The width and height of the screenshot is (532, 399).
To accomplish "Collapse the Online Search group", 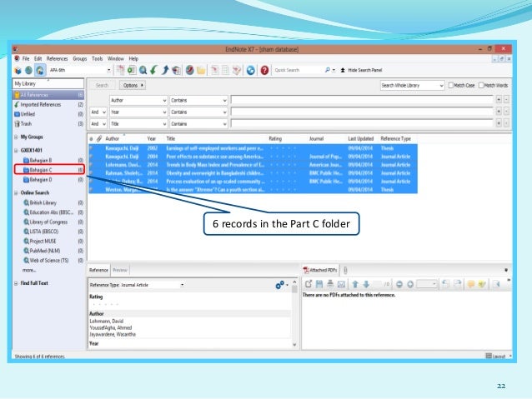I will pyautogui.click(x=16, y=193).
